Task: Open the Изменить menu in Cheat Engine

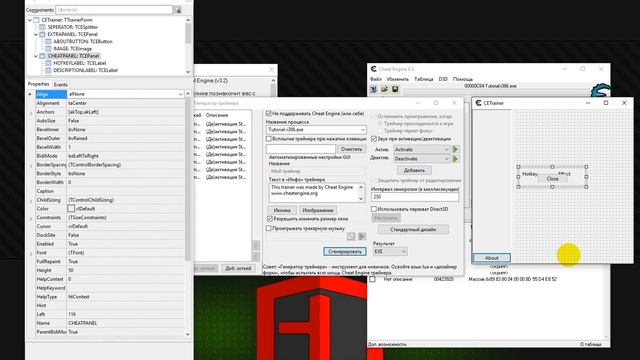Action: point(398,79)
